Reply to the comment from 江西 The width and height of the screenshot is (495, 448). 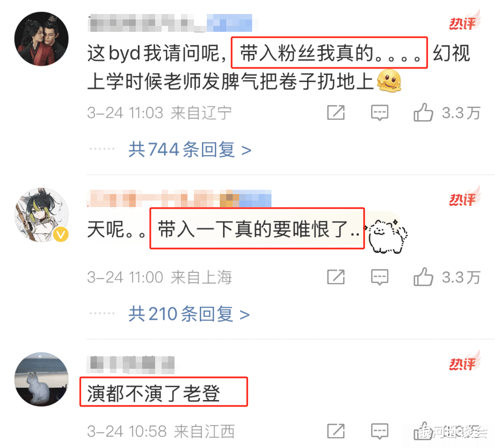point(379,431)
